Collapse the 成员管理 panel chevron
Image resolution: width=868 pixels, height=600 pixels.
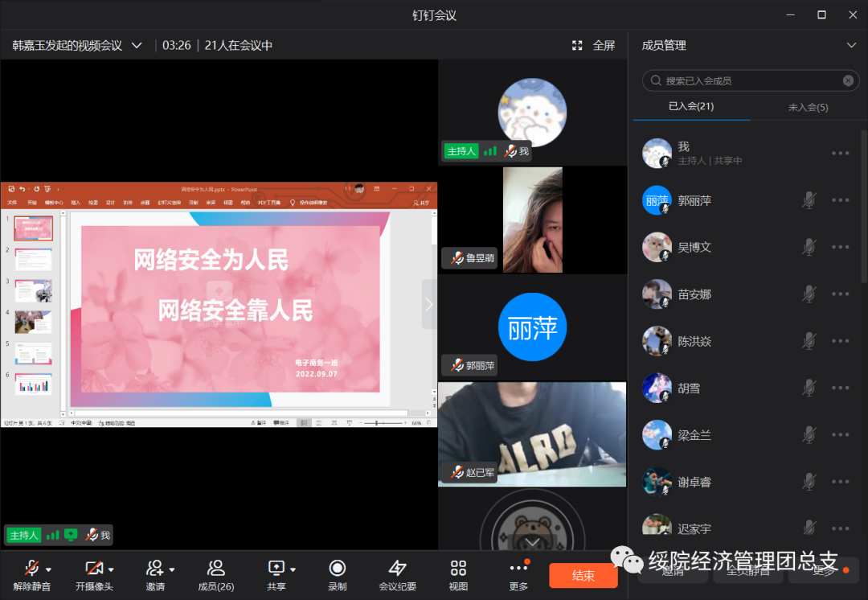tap(851, 46)
